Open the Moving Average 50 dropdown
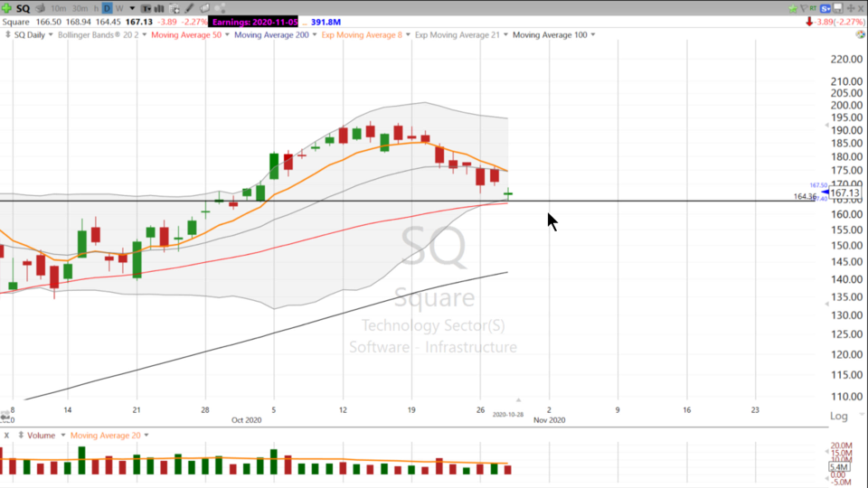This screenshot has width=868, height=488. click(227, 35)
